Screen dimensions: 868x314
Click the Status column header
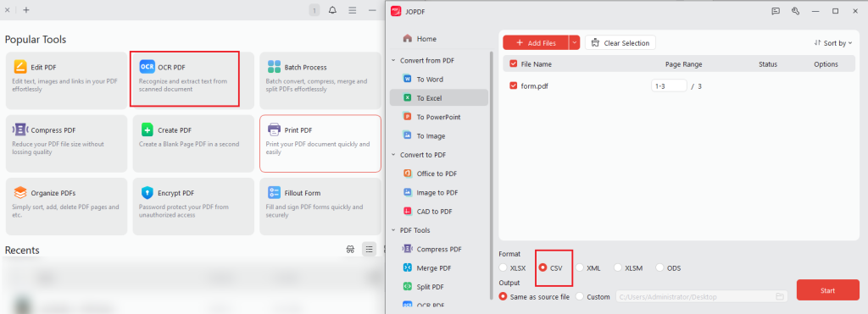click(x=768, y=64)
